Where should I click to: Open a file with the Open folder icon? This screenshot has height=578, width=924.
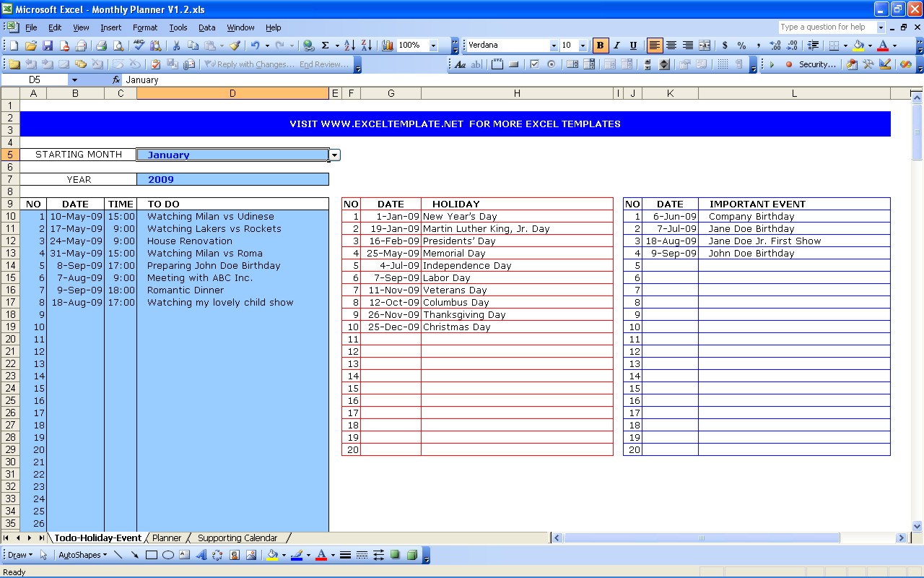[x=31, y=46]
